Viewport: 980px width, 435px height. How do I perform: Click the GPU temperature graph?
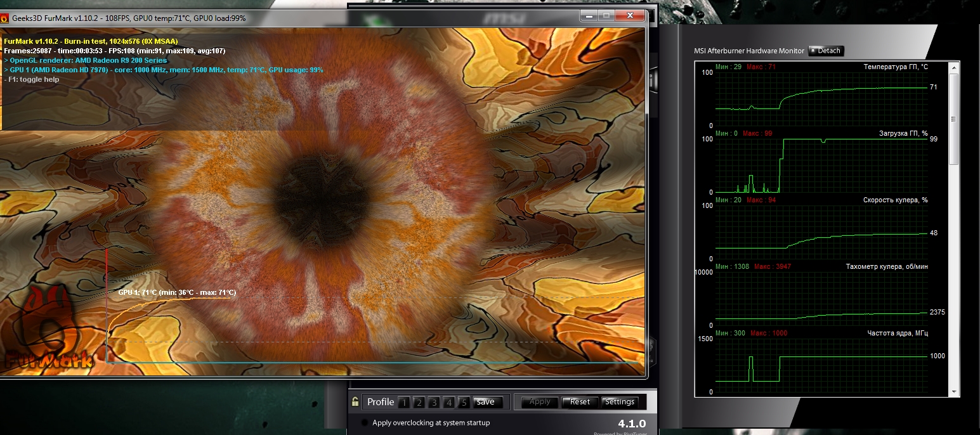coord(820,99)
